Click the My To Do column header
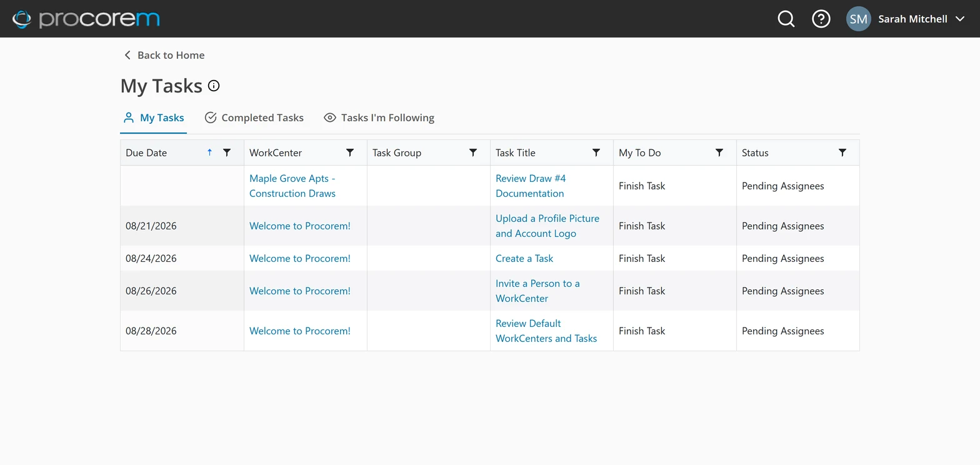 click(x=639, y=152)
